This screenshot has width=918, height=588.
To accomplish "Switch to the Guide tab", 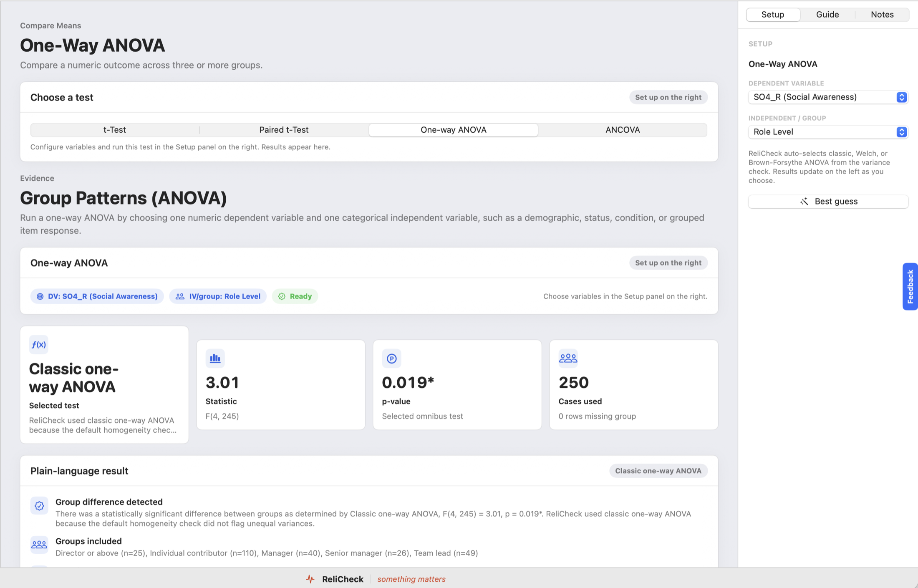I will click(x=827, y=15).
